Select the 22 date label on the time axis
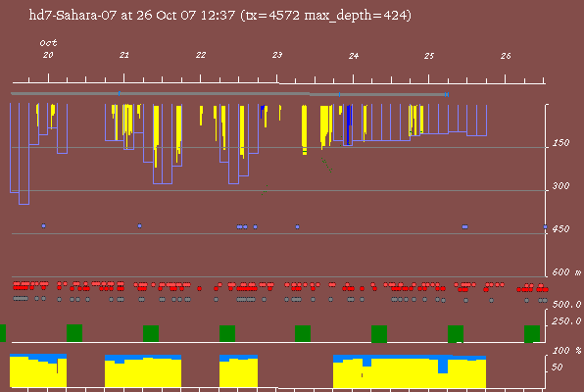Screen dimensions: 584x392 click(x=201, y=55)
